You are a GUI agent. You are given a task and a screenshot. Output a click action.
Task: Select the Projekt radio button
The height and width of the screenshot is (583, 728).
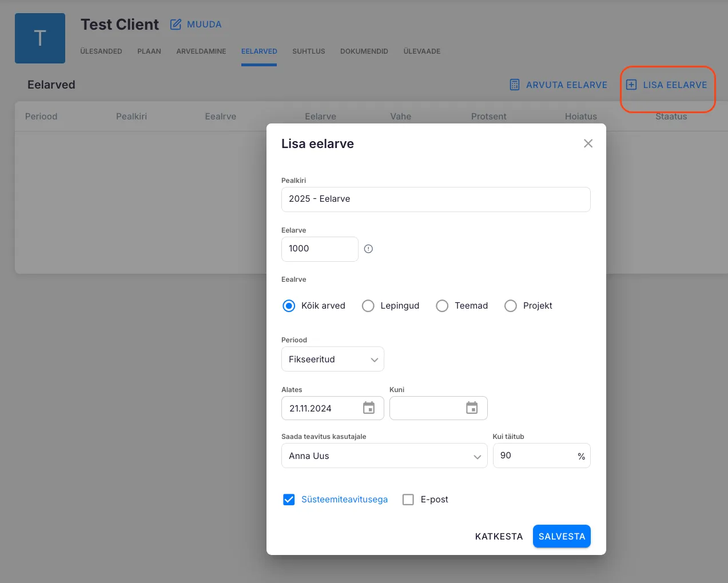511,306
